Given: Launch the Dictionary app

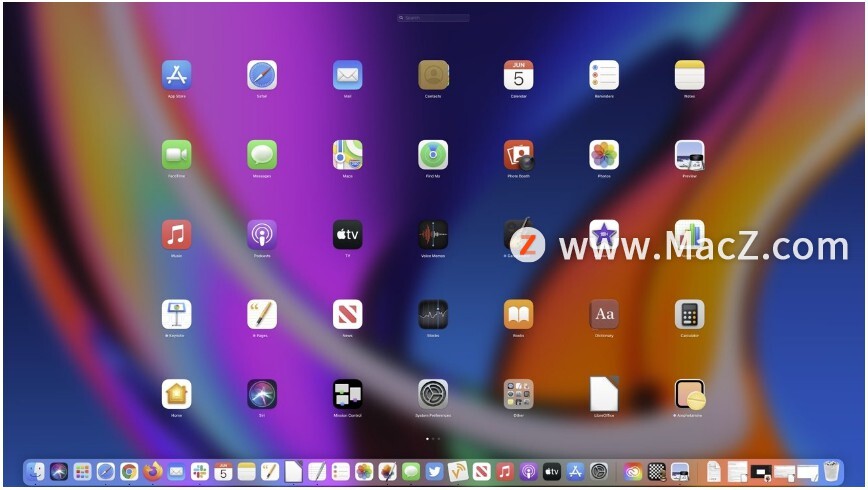Looking at the screenshot, I should pyautogui.click(x=604, y=314).
